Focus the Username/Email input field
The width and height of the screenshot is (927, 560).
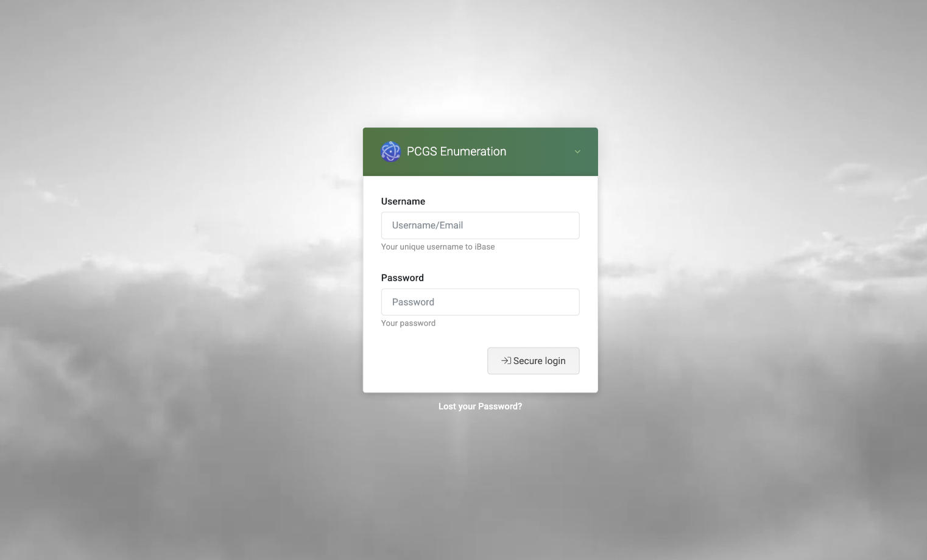[480, 225]
